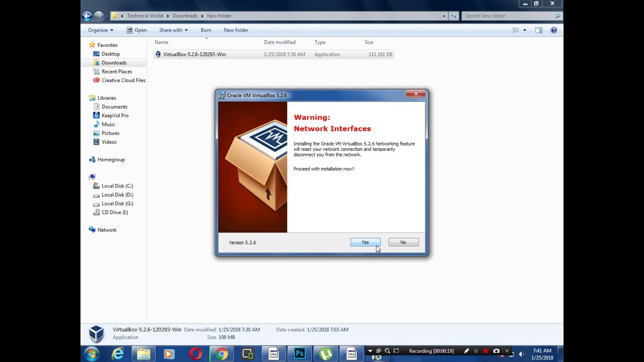Switch to Chrome in taskbar

tap(221, 354)
